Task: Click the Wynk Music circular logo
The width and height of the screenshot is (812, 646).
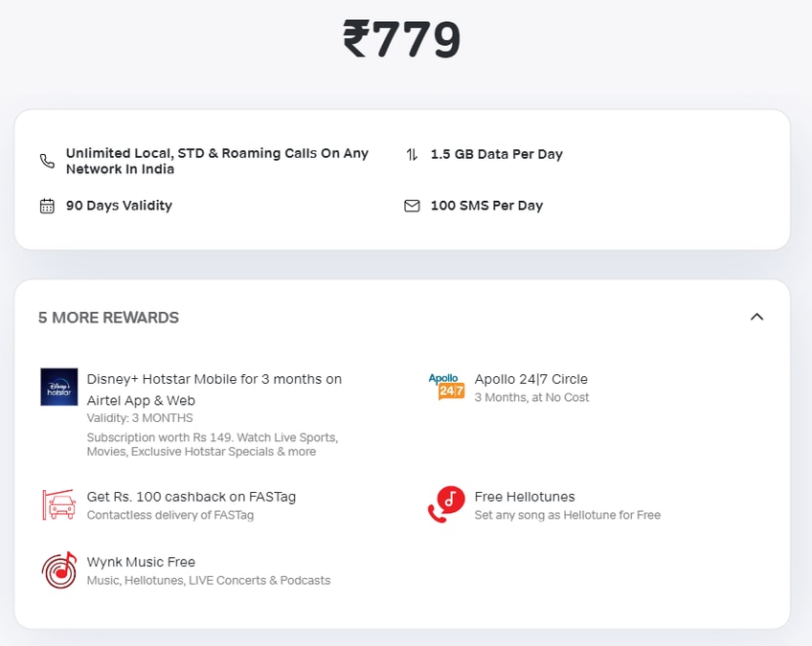Action: pyautogui.click(x=58, y=569)
